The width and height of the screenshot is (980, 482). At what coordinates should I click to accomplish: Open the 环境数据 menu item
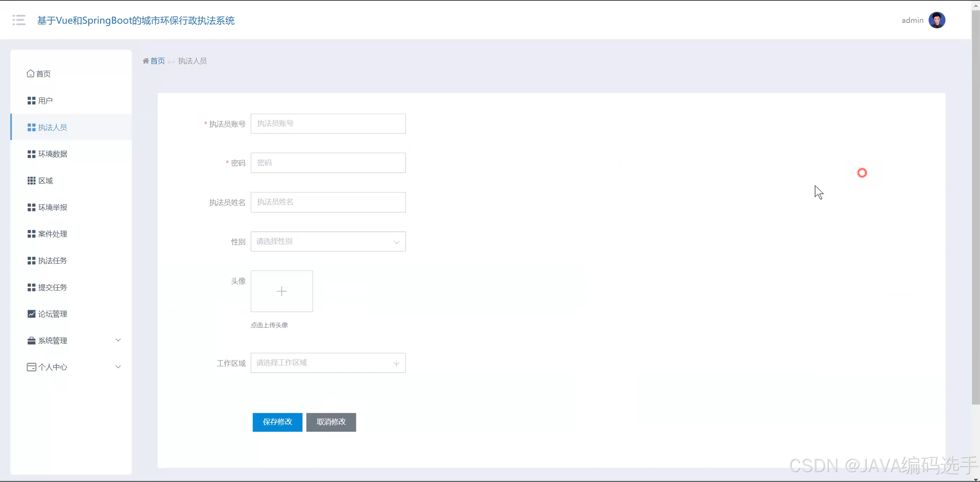click(52, 154)
